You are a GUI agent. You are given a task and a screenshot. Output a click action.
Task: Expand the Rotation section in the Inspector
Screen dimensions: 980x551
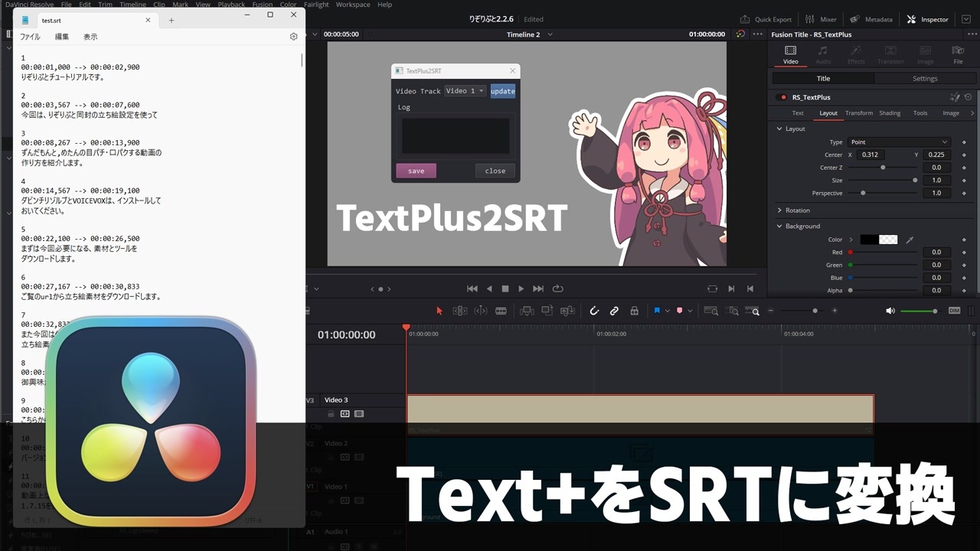tap(799, 210)
